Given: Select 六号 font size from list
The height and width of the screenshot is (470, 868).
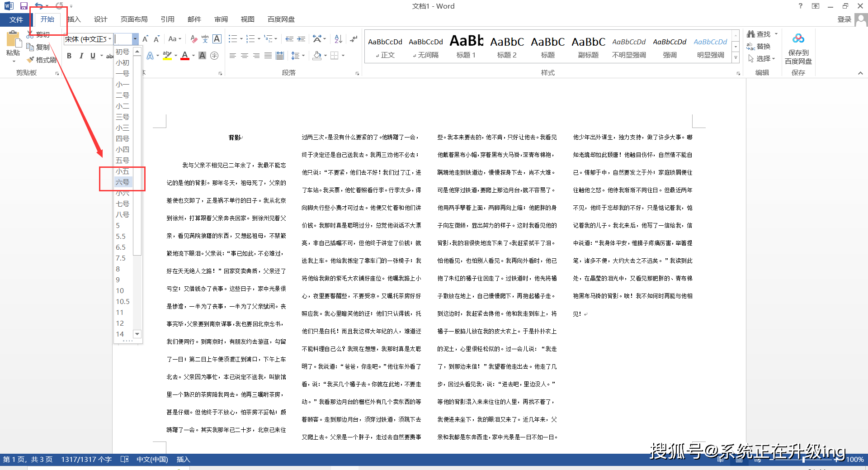Looking at the screenshot, I should pyautogui.click(x=123, y=182).
